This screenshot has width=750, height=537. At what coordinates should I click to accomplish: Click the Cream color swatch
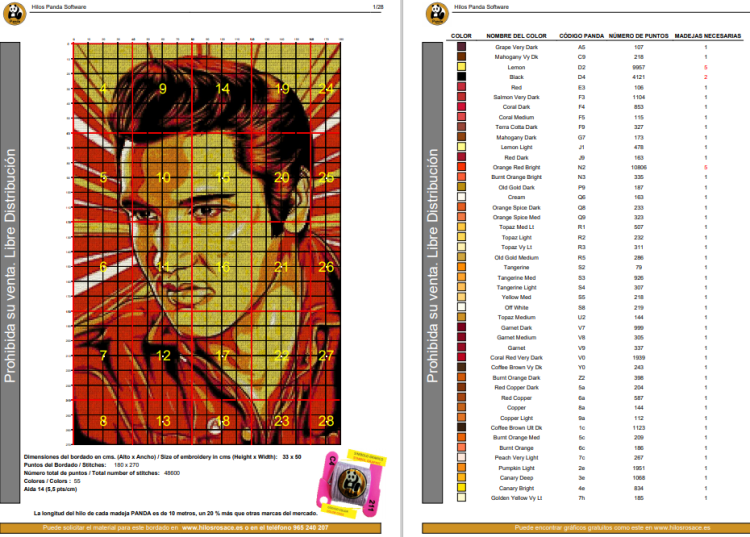click(x=461, y=197)
